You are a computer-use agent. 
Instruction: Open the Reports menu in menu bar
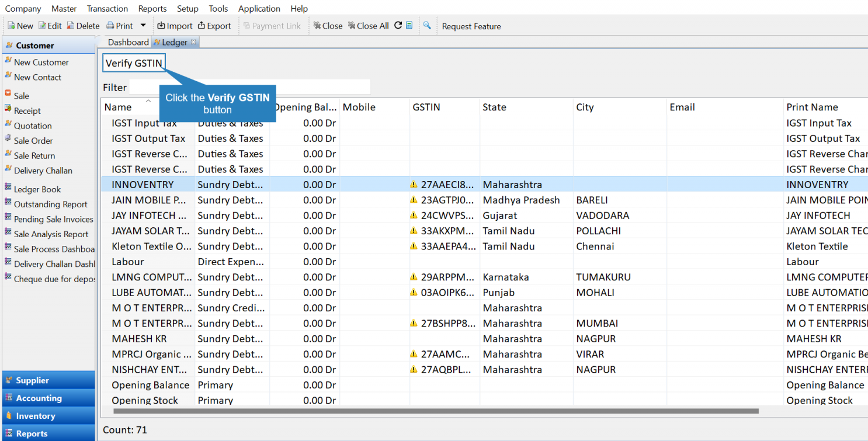click(152, 9)
